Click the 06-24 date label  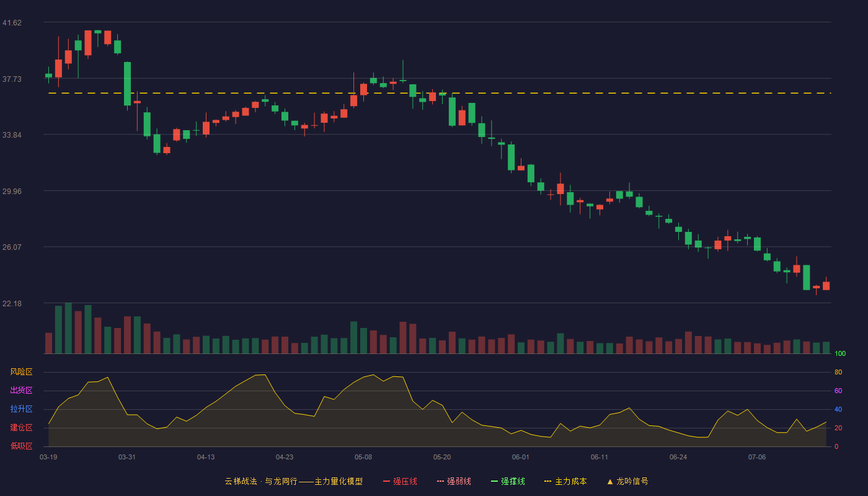click(x=678, y=457)
